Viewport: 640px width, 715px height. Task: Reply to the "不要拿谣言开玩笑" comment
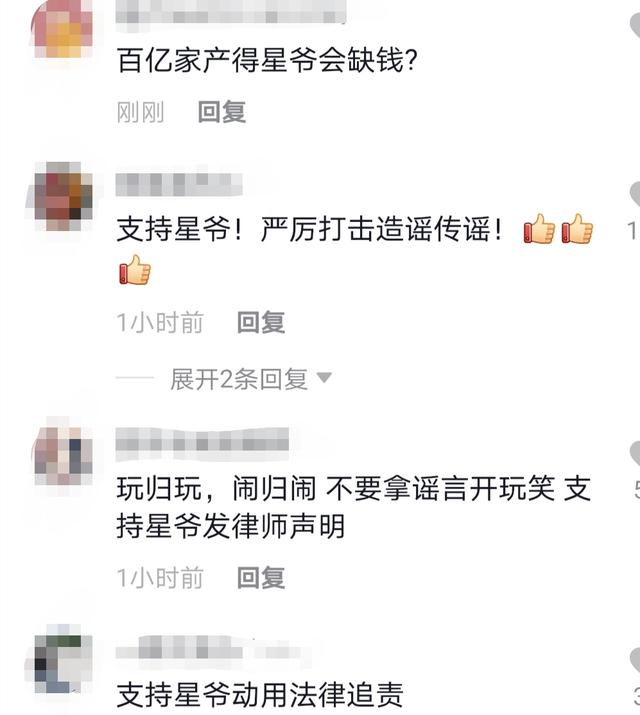pyautogui.click(x=261, y=577)
